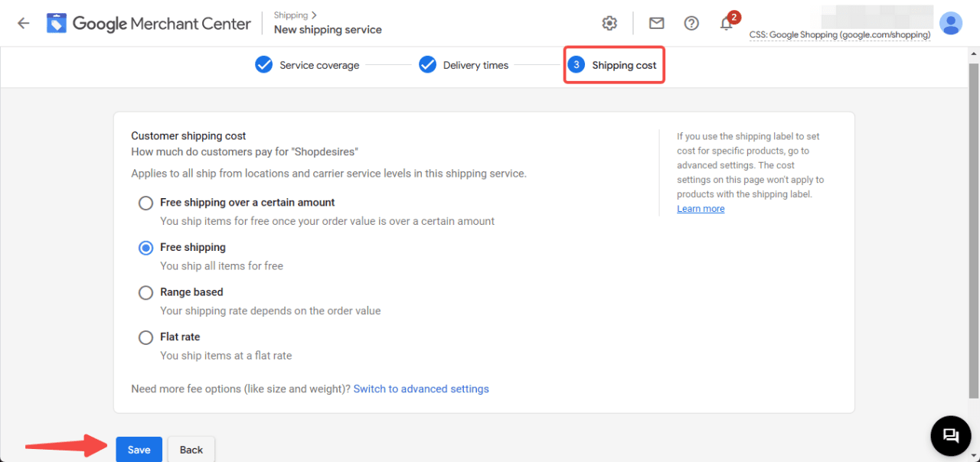Click the Customer shipping cost heading

pyautogui.click(x=188, y=136)
